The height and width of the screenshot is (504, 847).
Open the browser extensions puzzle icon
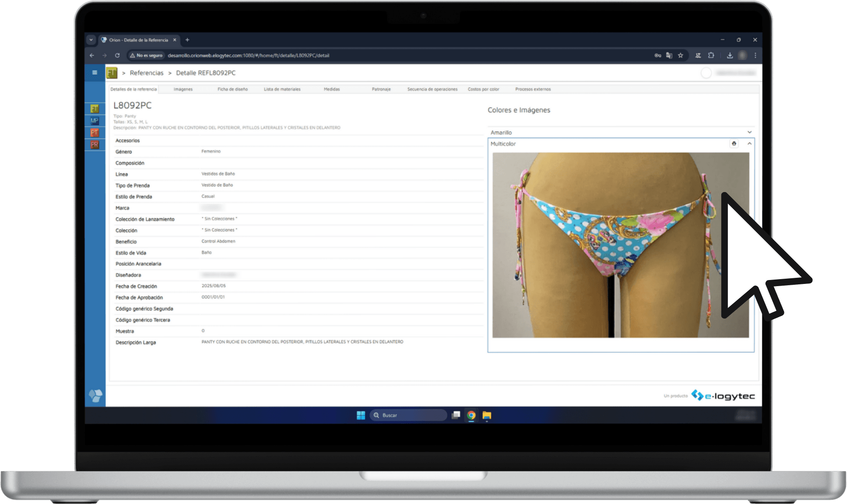[x=711, y=56]
